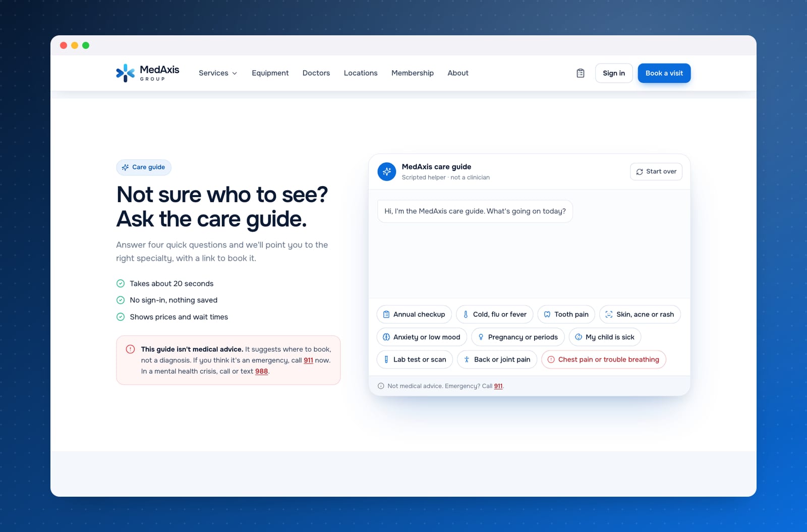
Task: Open the Locations nav link
Action: click(361, 73)
